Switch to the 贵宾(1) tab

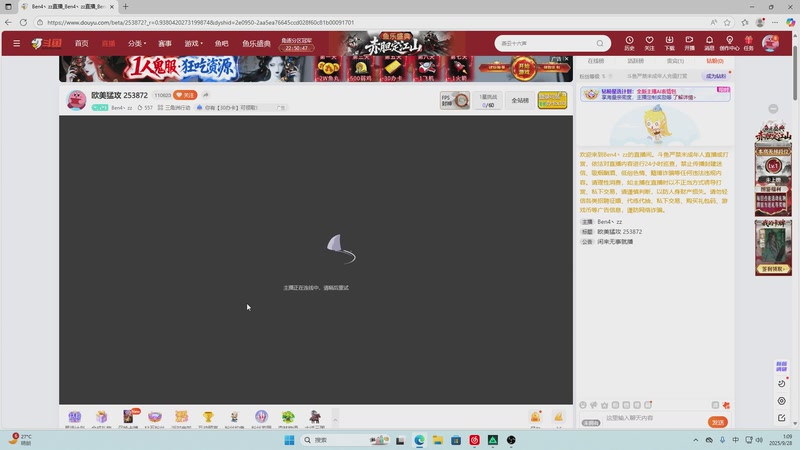tap(675, 61)
